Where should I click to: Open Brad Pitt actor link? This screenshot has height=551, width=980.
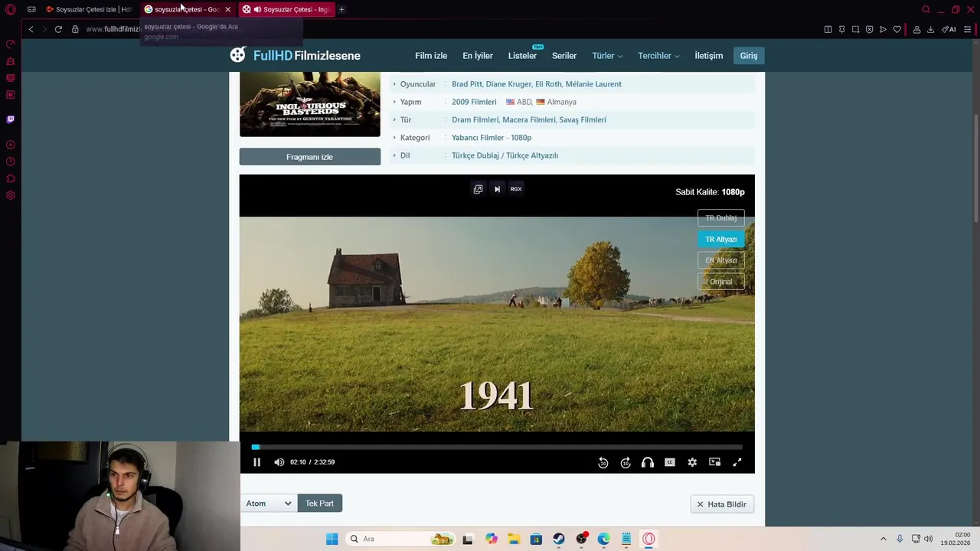[x=466, y=84]
